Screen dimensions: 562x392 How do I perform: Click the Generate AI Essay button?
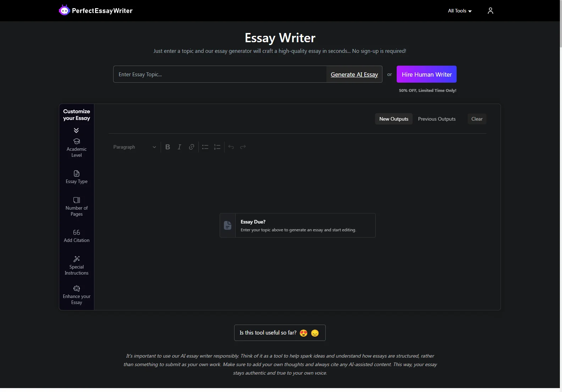pyautogui.click(x=354, y=74)
